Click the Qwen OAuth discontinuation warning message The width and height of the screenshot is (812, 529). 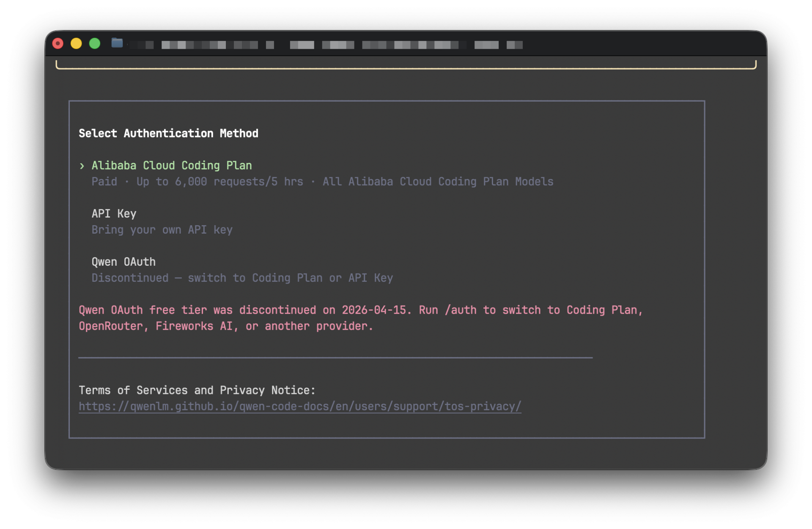(x=360, y=317)
